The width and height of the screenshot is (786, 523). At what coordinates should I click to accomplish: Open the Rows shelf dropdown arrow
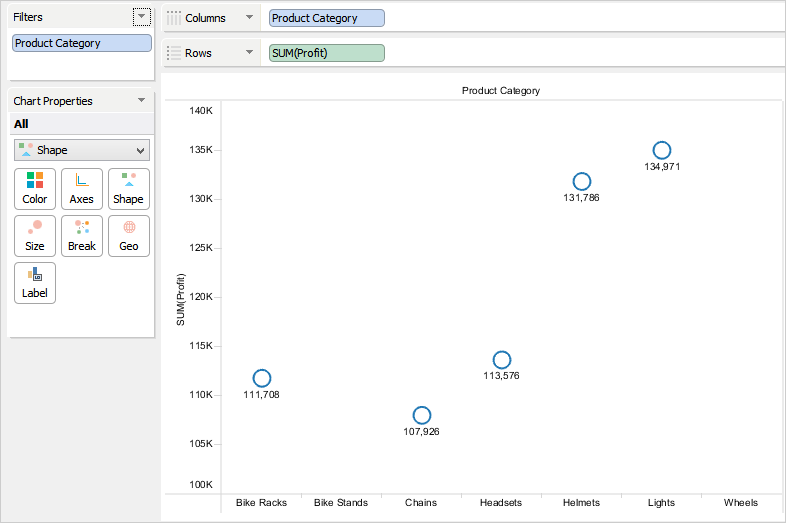point(249,53)
